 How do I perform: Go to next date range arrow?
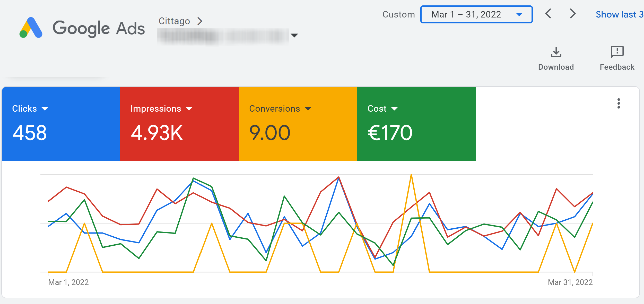(x=572, y=14)
